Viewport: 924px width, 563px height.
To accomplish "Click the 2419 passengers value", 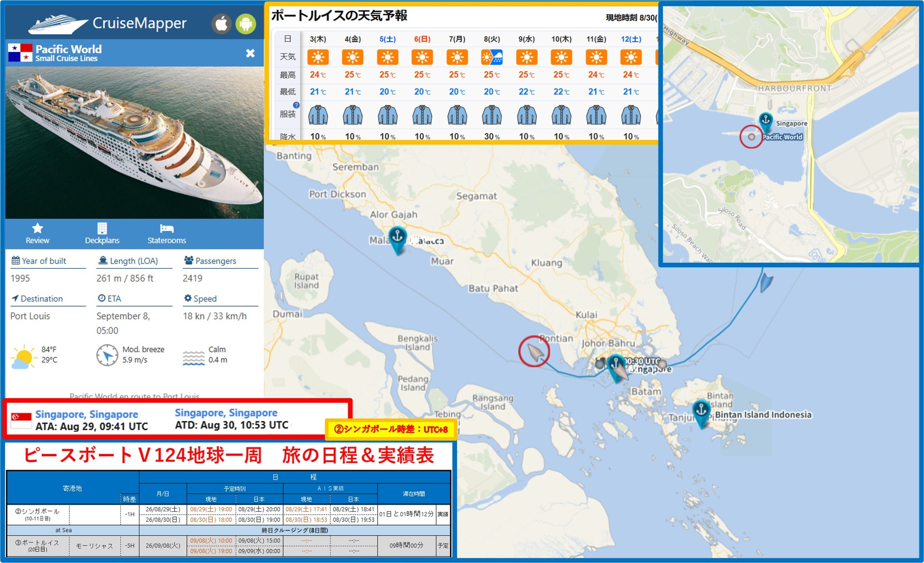I will pos(193,278).
